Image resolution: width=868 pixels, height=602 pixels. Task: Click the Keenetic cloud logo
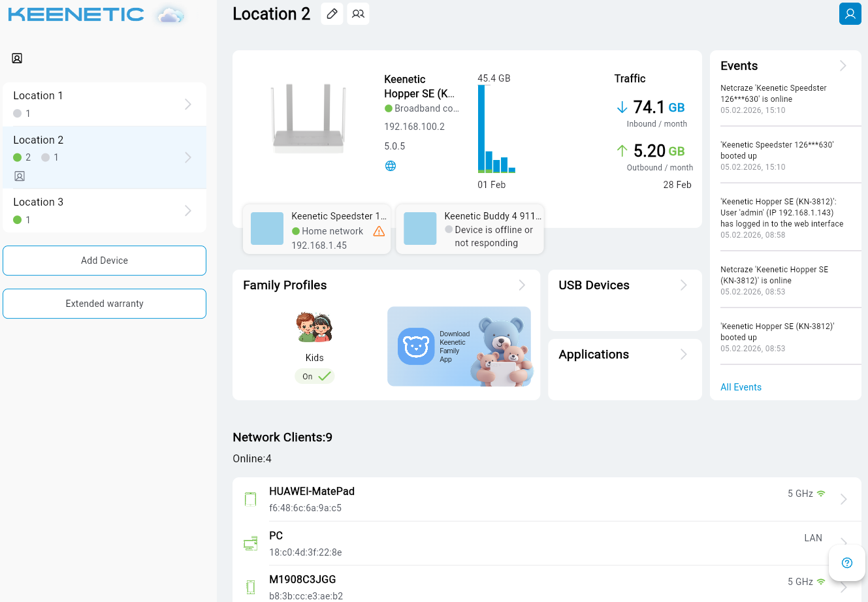[x=96, y=14]
